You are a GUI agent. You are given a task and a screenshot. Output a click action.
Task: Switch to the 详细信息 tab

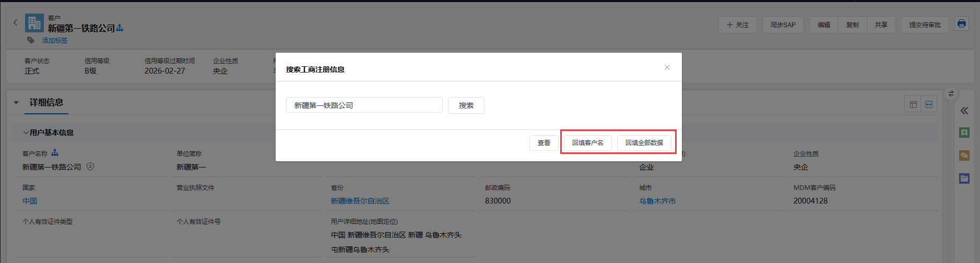click(46, 103)
